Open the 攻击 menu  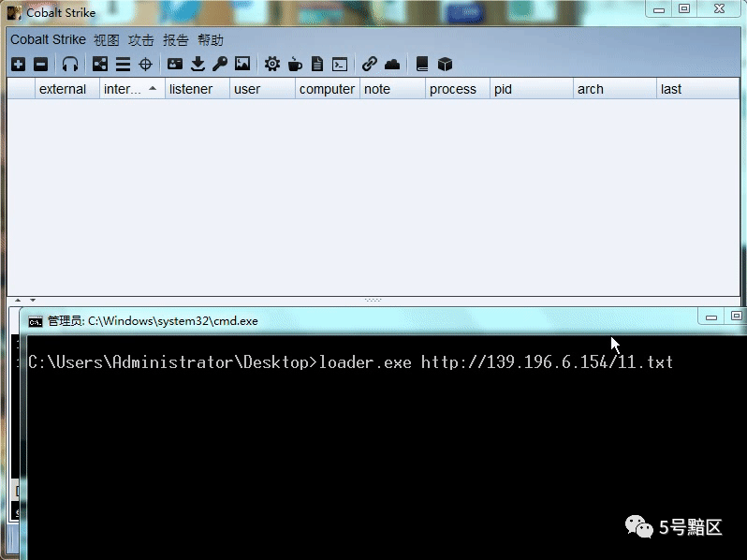141,40
